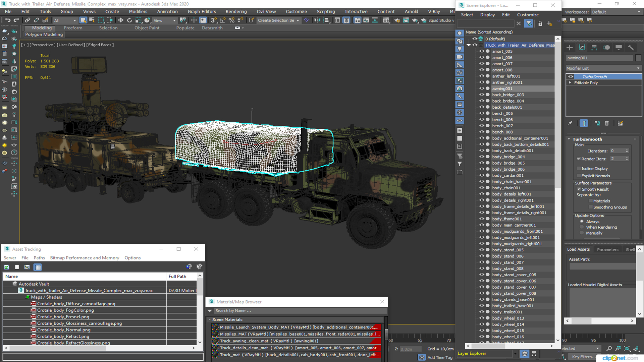The height and width of the screenshot is (362, 644).
Task: Choose the Select and Move tool
Action: click(121, 20)
